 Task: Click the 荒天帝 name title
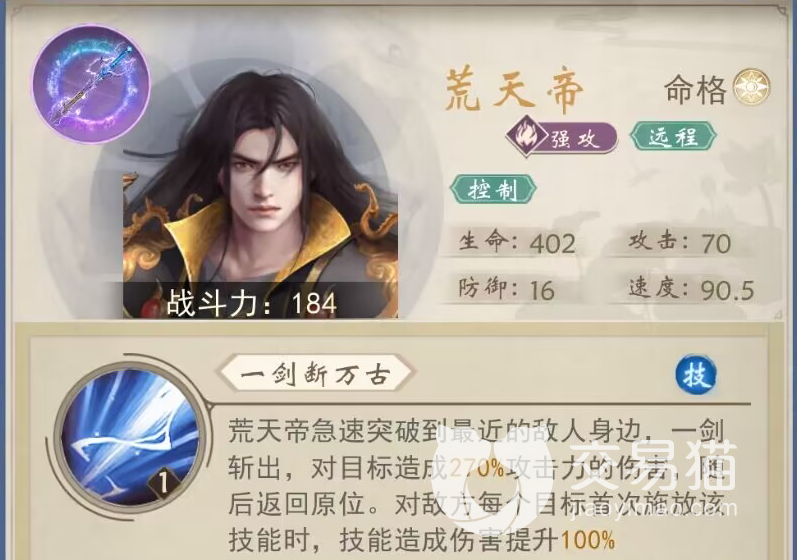(x=513, y=90)
